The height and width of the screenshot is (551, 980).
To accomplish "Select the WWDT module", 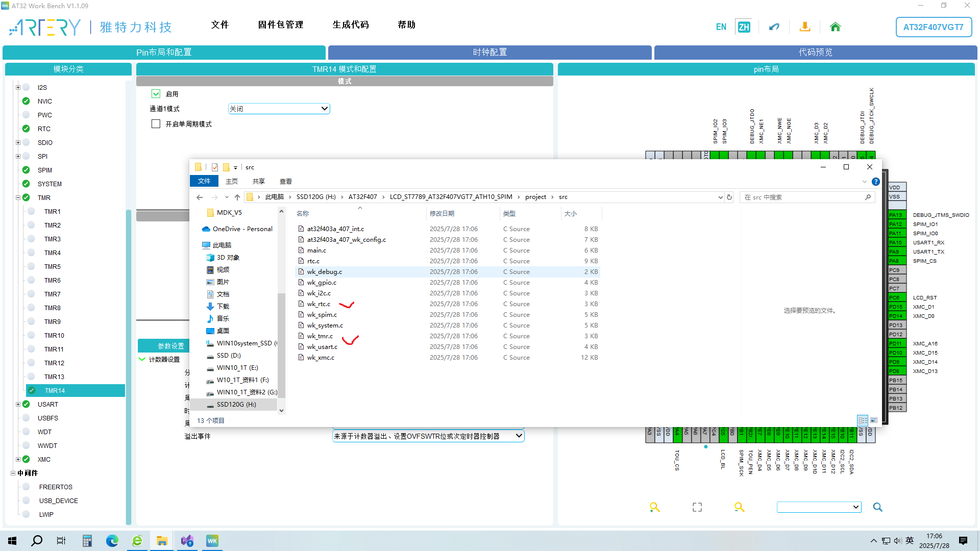I will 47,445.
